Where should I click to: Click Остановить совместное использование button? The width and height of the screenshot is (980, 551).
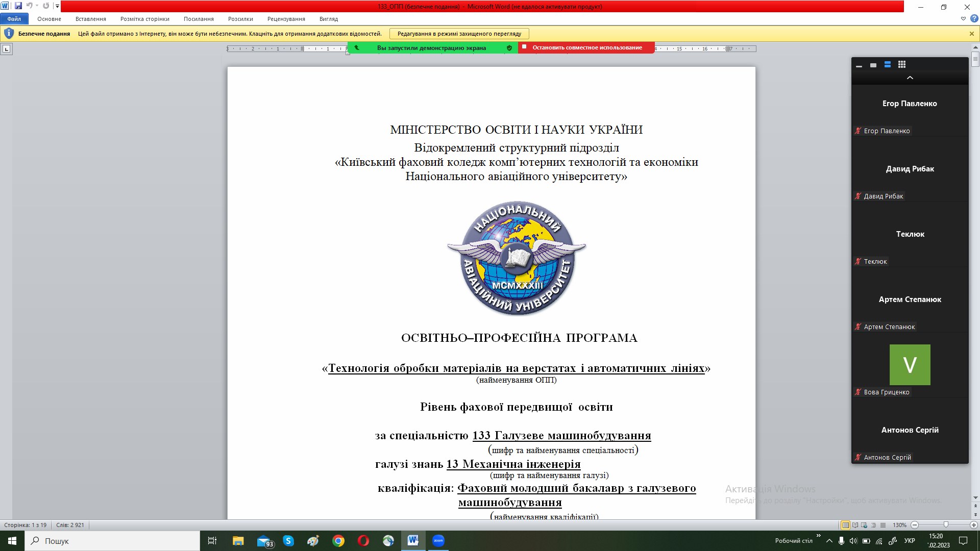[587, 47]
